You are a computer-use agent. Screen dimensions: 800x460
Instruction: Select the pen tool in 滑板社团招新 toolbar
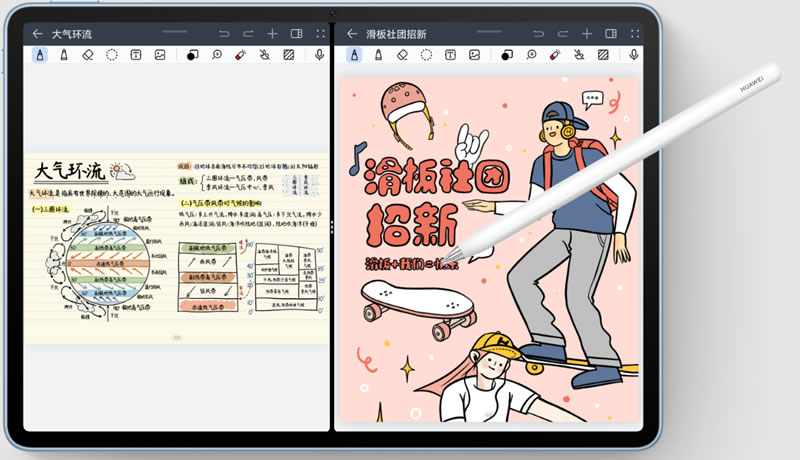coord(354,55)
